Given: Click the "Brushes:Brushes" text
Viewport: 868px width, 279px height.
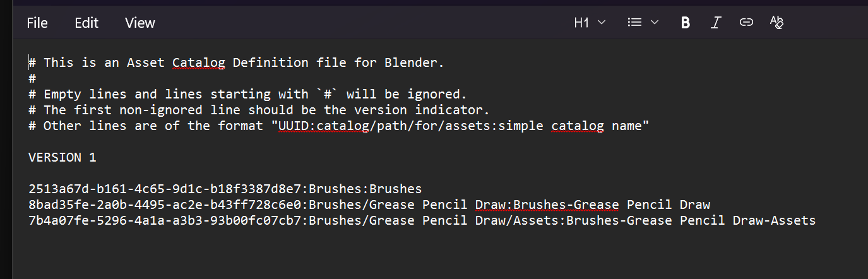Looking at the screenshot, I should pos(366,189).
